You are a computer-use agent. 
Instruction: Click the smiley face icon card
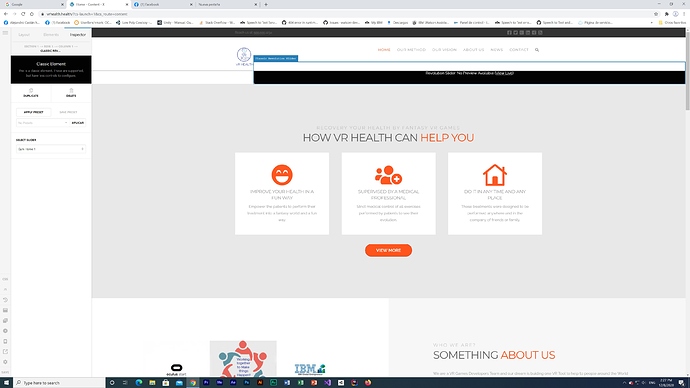(x=282, y=175)
